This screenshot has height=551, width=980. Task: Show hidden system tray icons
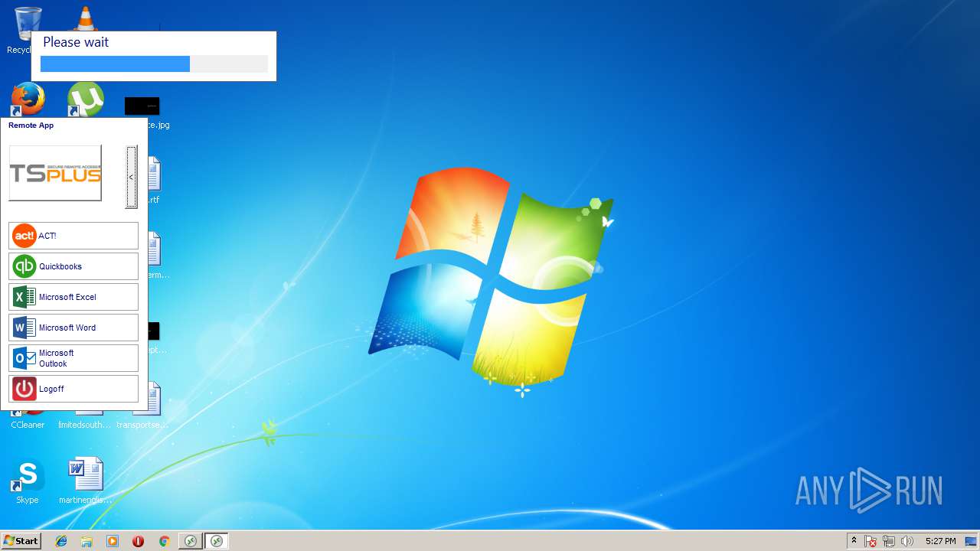pyautogui.click(x=854, y=541)
